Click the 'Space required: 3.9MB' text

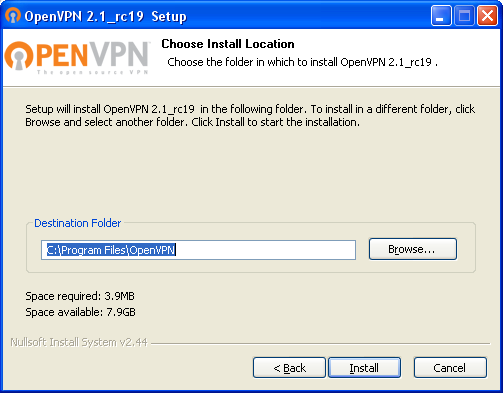(x=80, y=296)
